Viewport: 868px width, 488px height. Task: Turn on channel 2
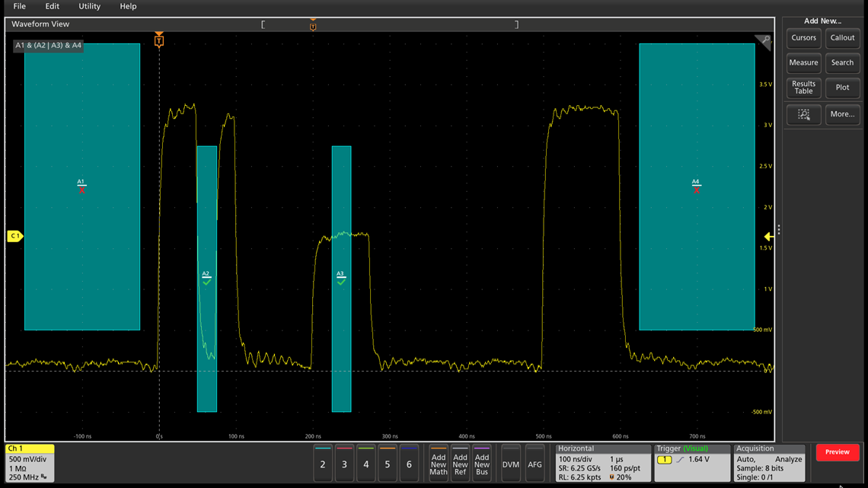pyautogui.click(x=323, y=464)
